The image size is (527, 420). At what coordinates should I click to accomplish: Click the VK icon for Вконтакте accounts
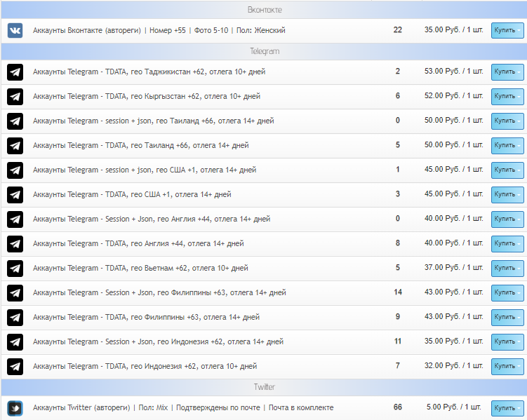pyautogui.click(x=15, y=30)
